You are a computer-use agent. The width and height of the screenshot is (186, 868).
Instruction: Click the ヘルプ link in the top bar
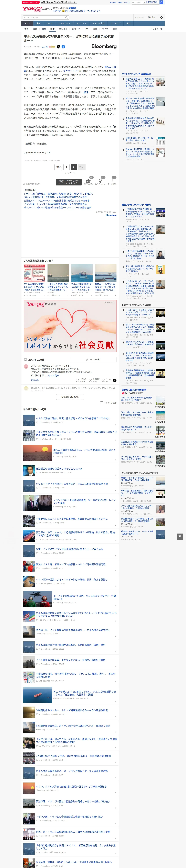tap(127, 2)
